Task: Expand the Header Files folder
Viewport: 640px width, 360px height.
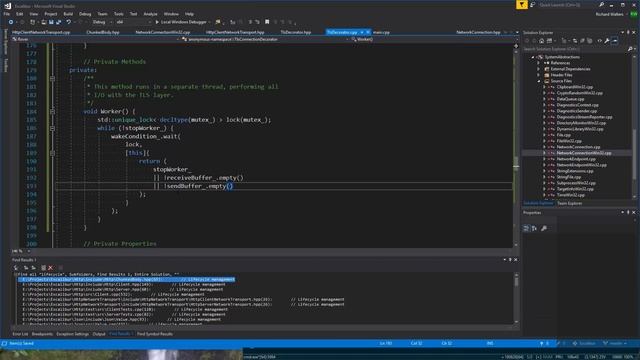Action: [x=538, y=75]
